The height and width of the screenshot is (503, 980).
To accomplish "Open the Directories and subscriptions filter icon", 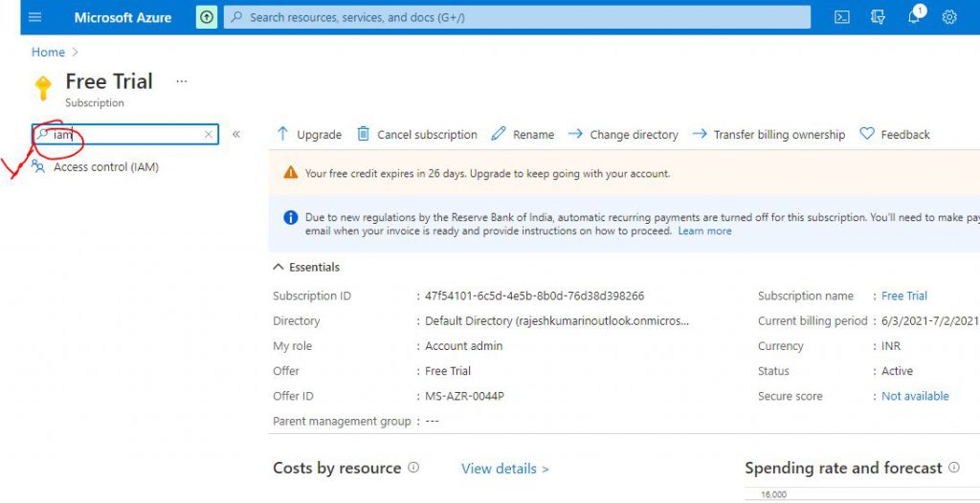I will [x=879, y=17].
